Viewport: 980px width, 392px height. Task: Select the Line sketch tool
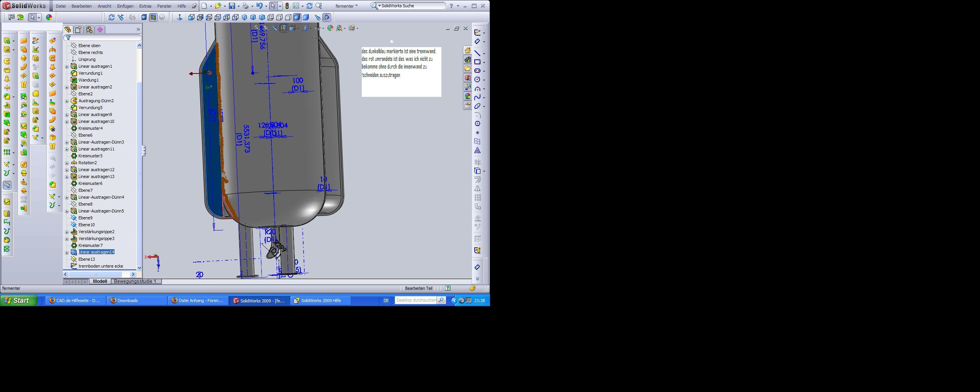(477, 53)
